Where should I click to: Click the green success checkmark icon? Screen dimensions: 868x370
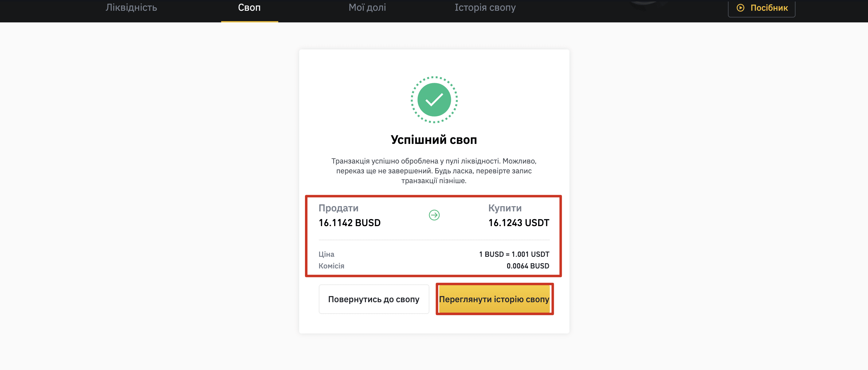pos(434,100)
